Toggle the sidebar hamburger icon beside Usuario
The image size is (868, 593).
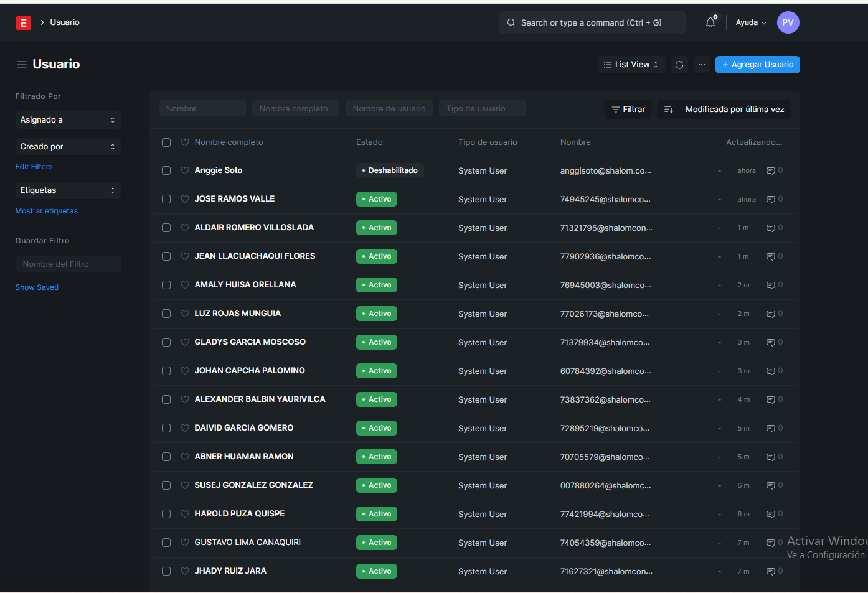[x=22, y=65]
